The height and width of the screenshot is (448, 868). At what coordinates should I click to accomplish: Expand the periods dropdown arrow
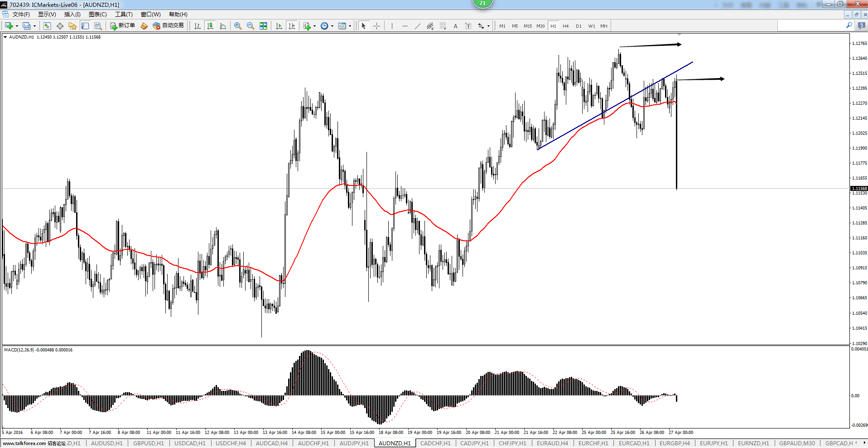coord(332,26)
